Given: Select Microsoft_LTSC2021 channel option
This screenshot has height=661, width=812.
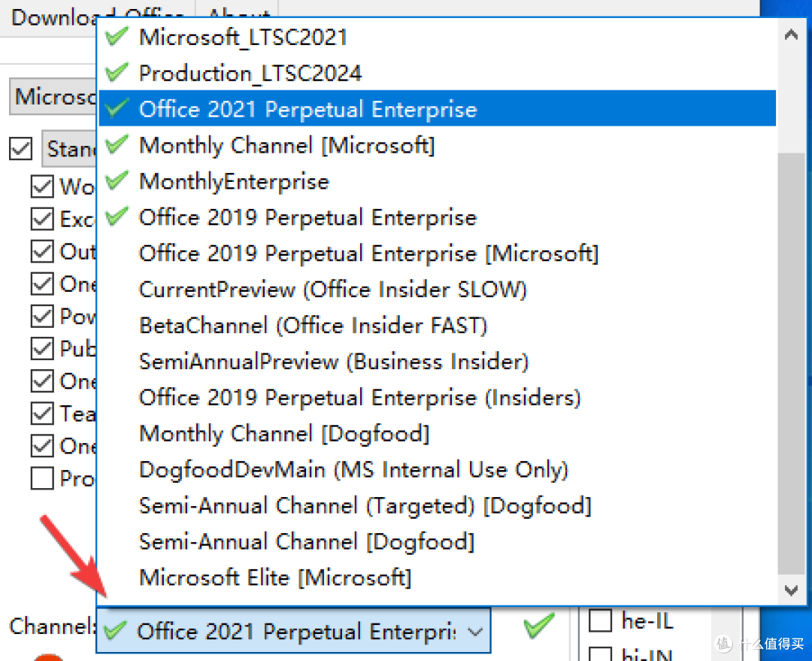Looking at the screenshot, I should pyautogui.click(x=437, y=38).
